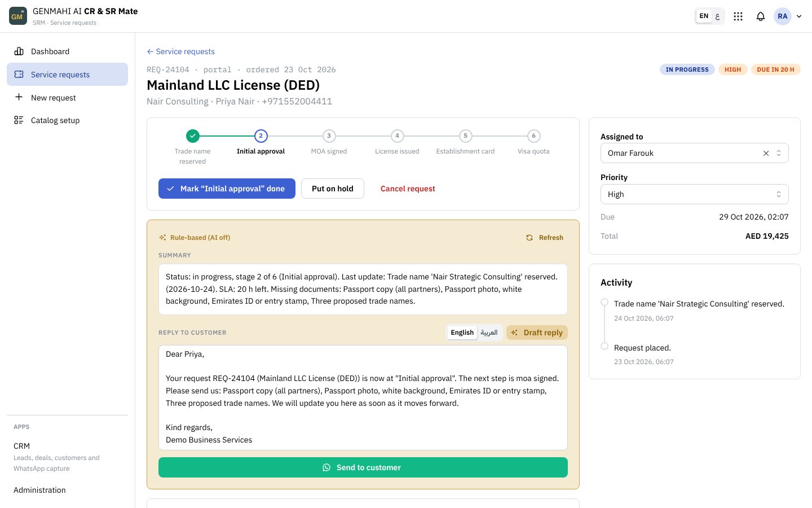
Task: Open the RA user avatar menu
Action: (x=783, y=16)
